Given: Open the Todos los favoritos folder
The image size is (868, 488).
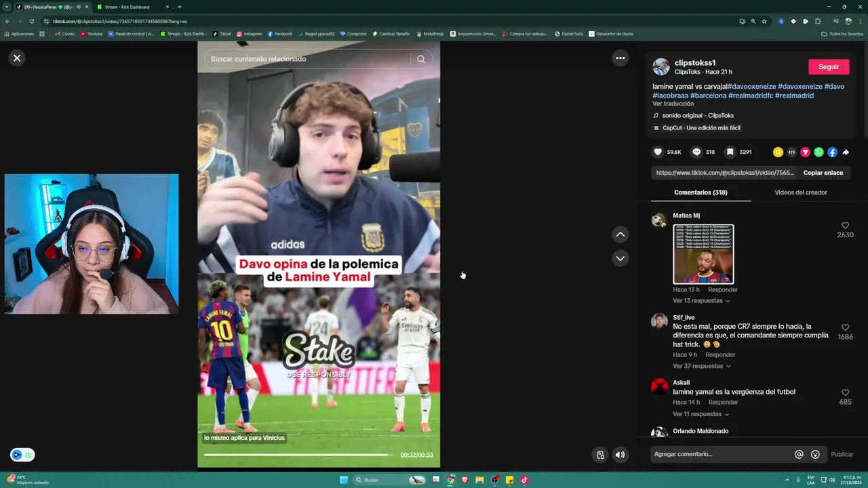Looking at the screenshot, I should [x=842, y=33].
